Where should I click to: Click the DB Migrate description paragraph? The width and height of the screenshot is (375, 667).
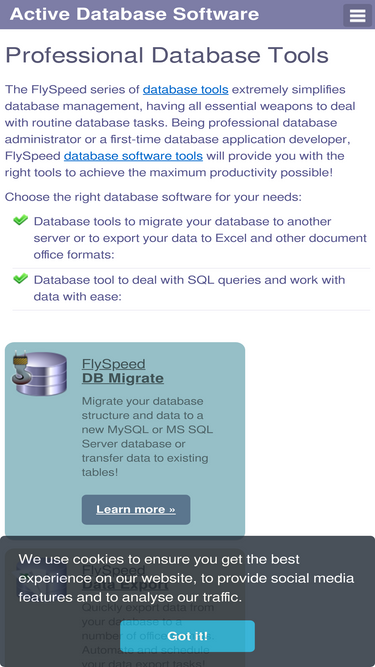tap(147, 436)
